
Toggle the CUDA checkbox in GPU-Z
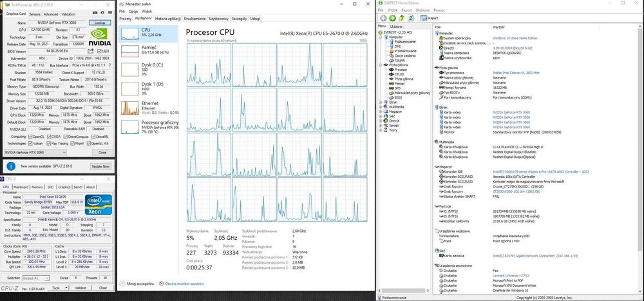click(x=49, y=136)
